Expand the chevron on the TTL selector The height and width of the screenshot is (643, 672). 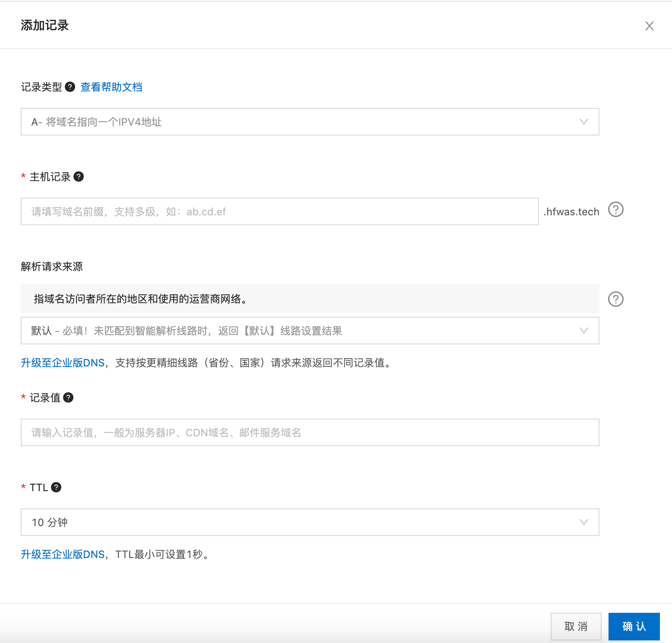click(584, 522)
